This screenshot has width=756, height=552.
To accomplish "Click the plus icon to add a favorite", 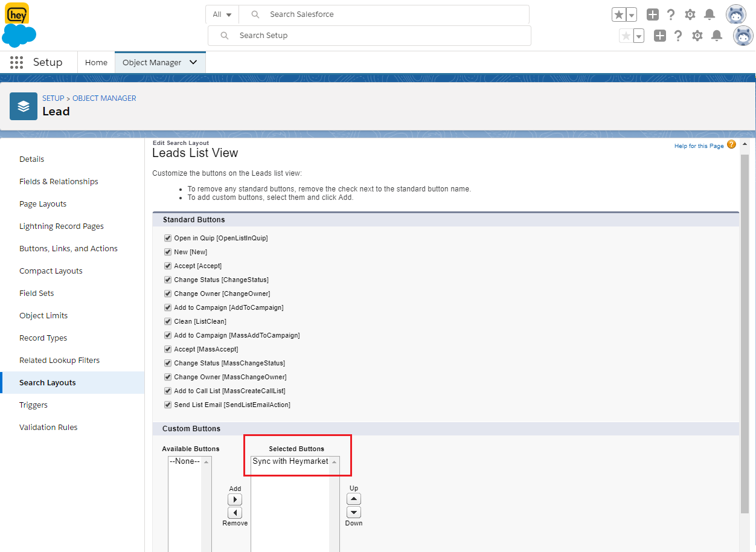I will pyautogui.click(x=652, y=14).
